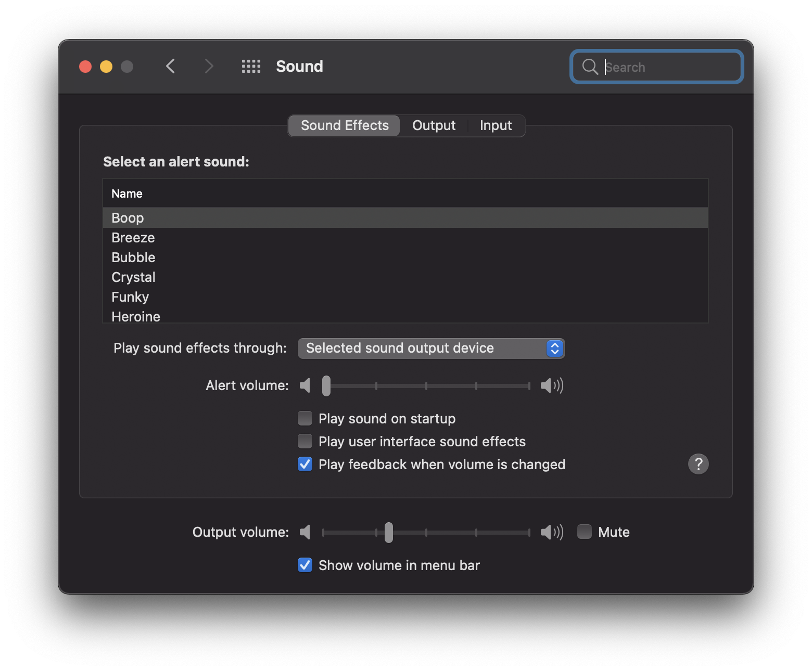Disable Play feedback when volume is changed
Viewport: 812px width, 671px height.
[305, 464]
